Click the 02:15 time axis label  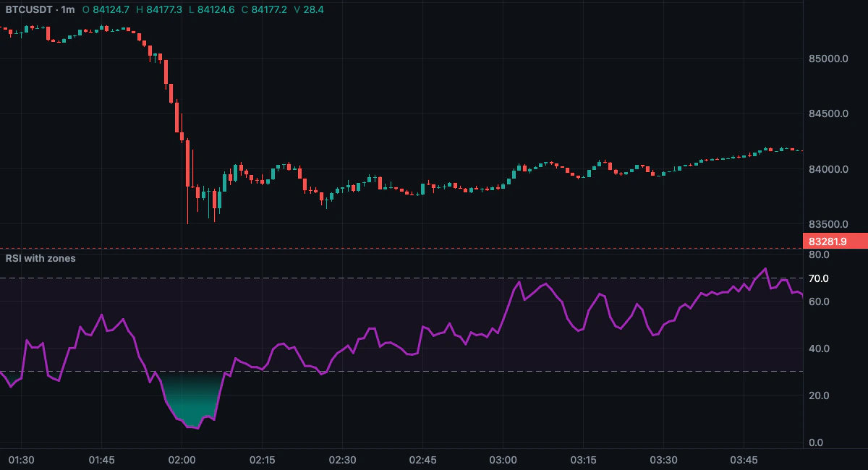pyautogui.click(x=262, y=461)
